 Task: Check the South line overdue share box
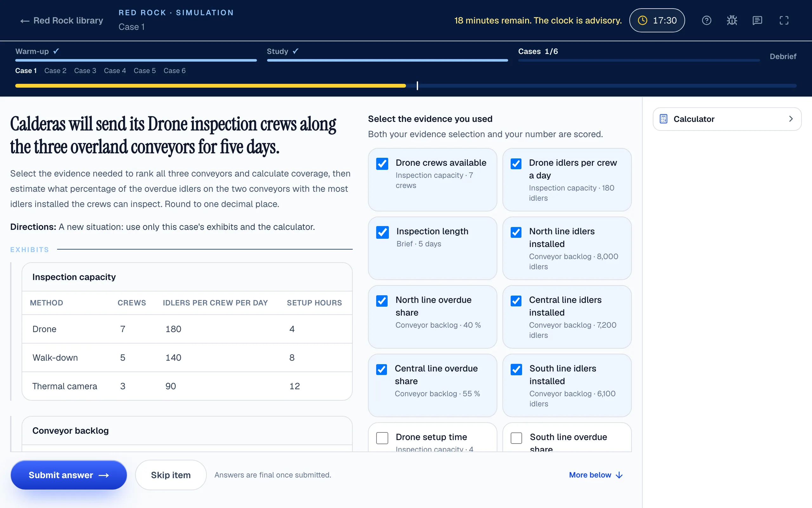coord(516,438)
